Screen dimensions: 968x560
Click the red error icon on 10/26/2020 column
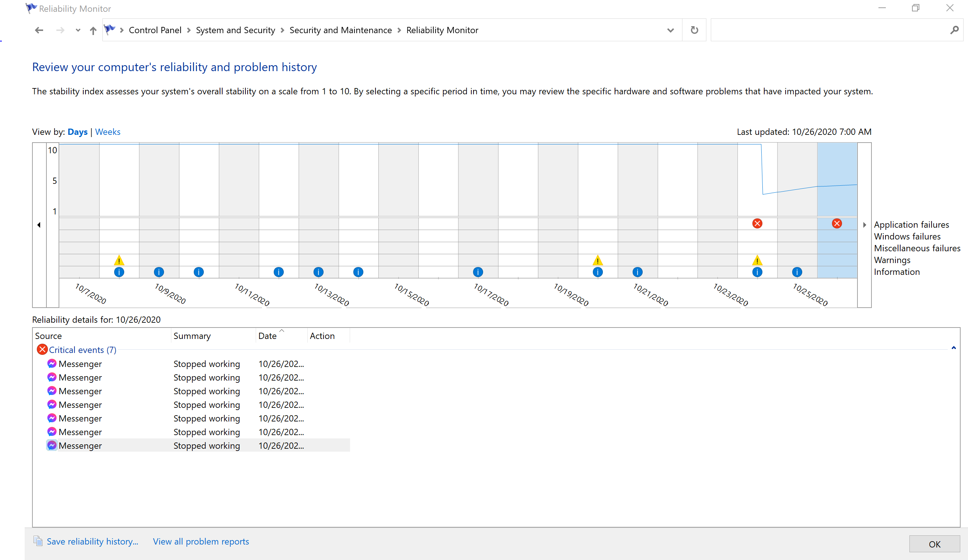pyautogui.click(x=836, y=224)
